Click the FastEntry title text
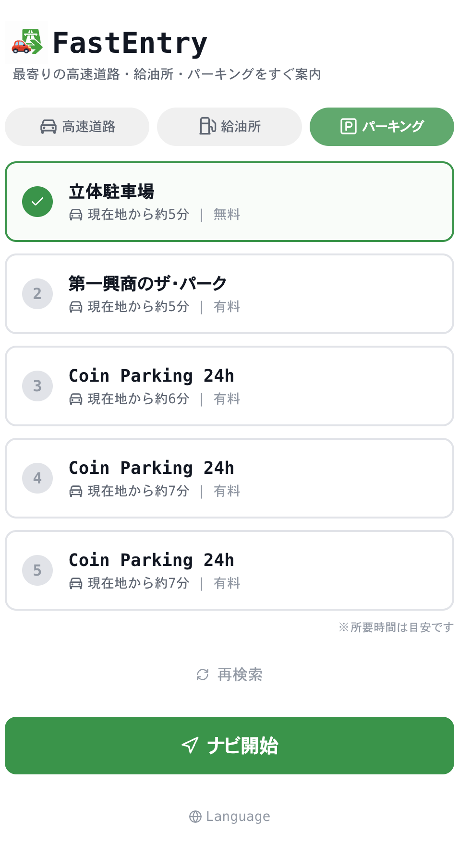The image size is (459, 868). point(130,43)
